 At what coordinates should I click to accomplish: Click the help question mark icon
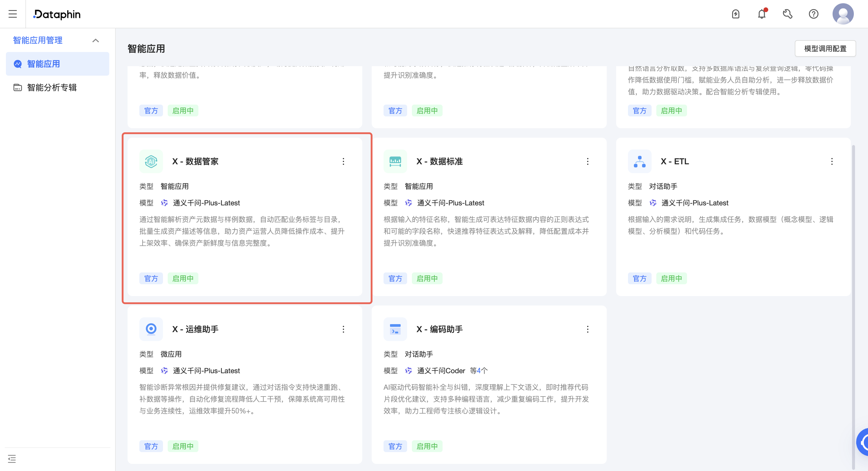pos(813,14)
